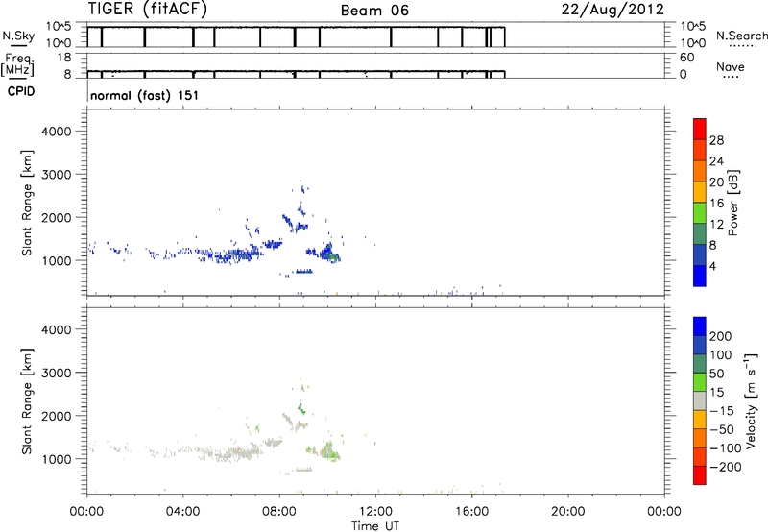Click the "20" label on Power colorbar
This screenshot has width=768, height=532.
coord(716,182)
